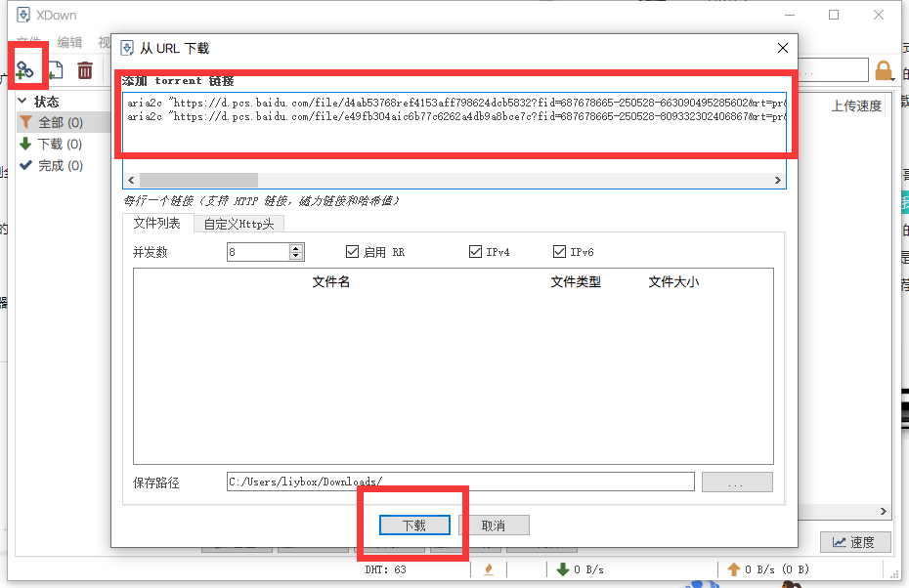Collapse the 状态 tree section
The width and height of the screenshot is (909, 588).
(x=22, y=102)
